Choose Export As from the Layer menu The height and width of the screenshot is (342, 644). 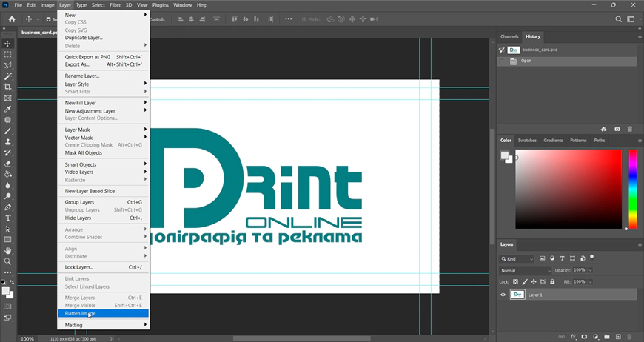(x=104, y=64)
